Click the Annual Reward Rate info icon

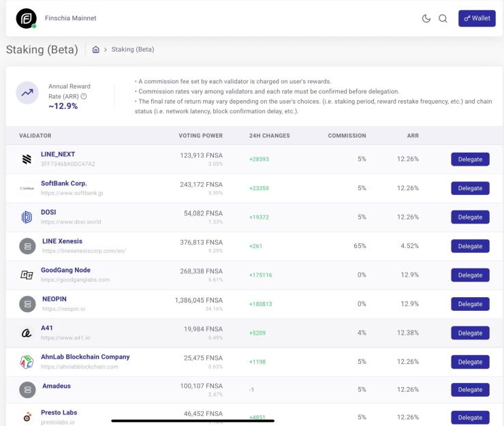click(84, 96)
